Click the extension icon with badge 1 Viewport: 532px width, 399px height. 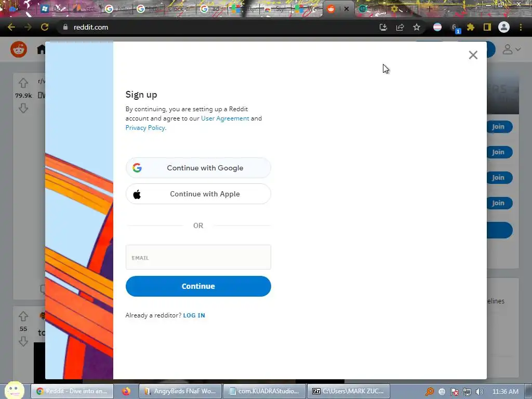click(455, 28)
